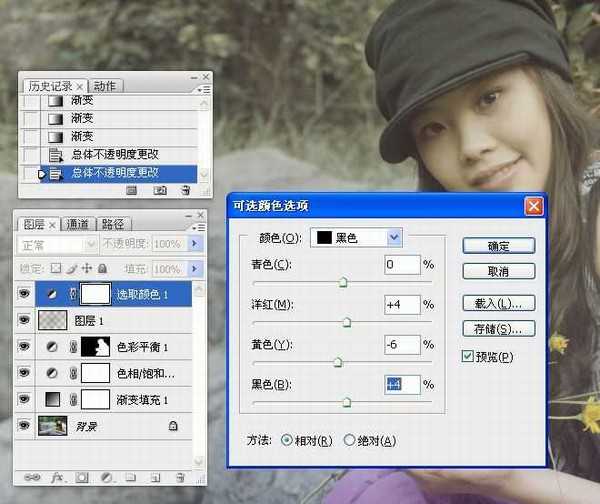
Task: Click the History panel trash icon
Action: point(185,189)
